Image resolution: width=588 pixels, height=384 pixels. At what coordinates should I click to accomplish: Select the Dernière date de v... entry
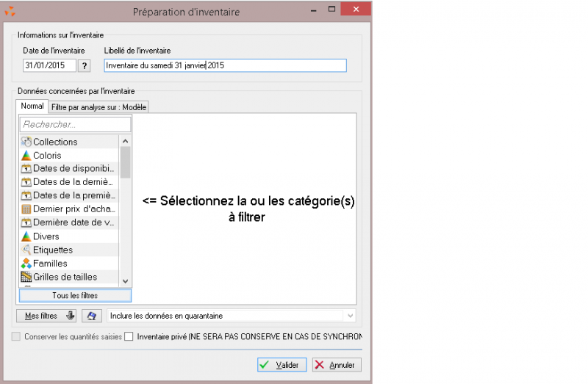pyautogui.click(x=69, y=222)
